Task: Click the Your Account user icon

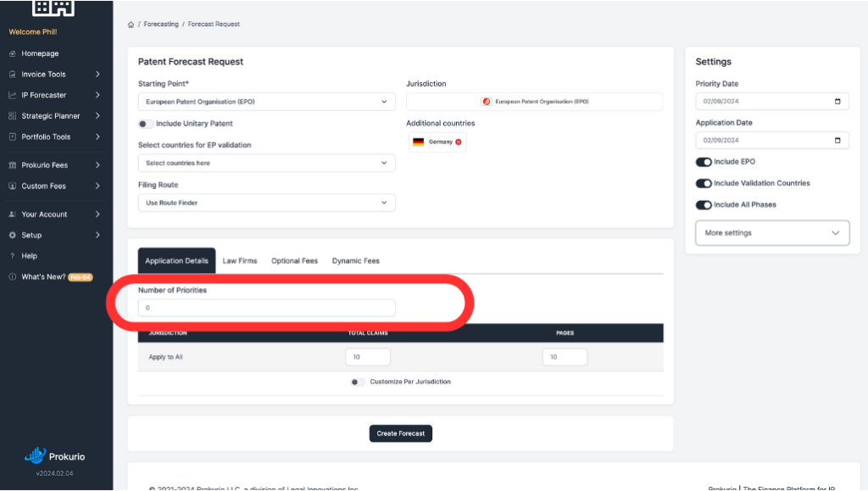Action: 12,215
